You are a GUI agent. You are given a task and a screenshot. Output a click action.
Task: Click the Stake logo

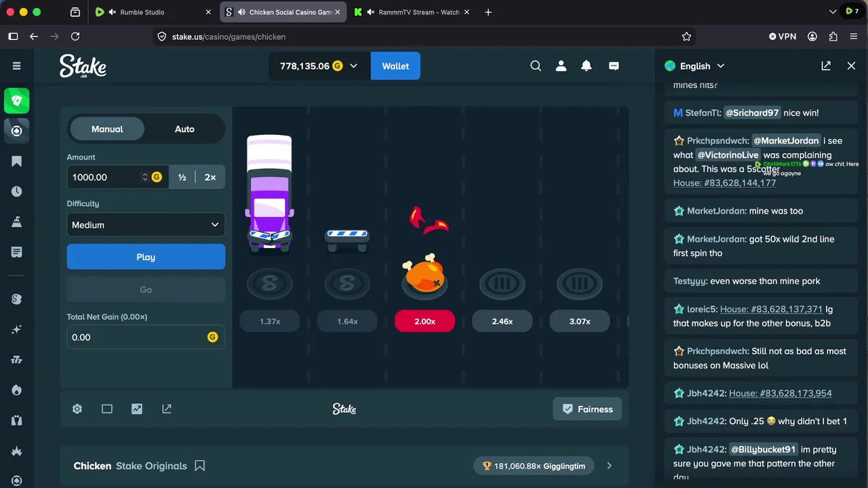pos(83,66)
